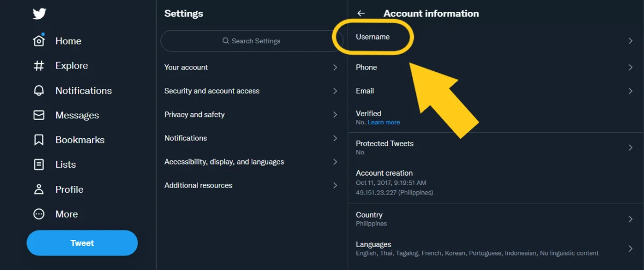
Task: Open the Notifications bell icon
Action: [39, 91]
